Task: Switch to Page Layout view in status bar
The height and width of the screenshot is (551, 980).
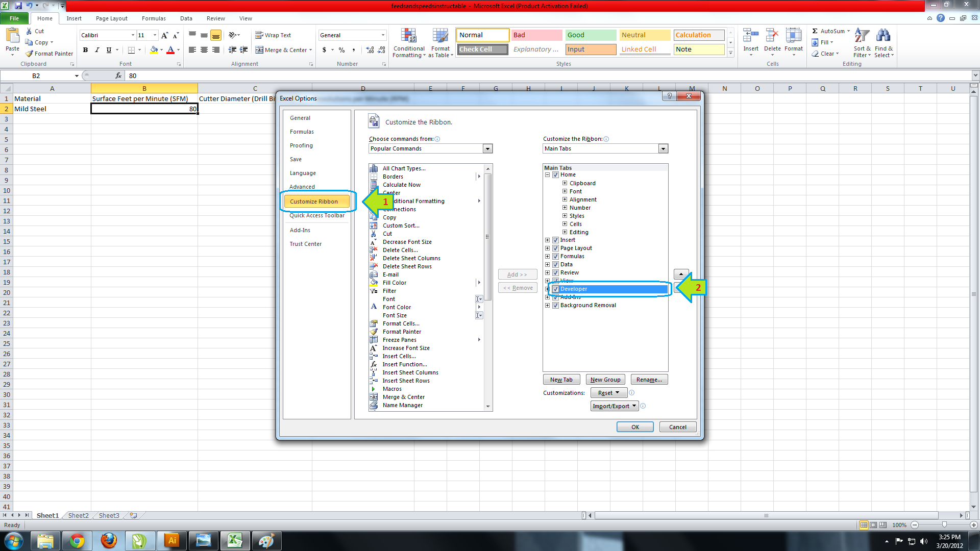Action: [x=873, y=525]
